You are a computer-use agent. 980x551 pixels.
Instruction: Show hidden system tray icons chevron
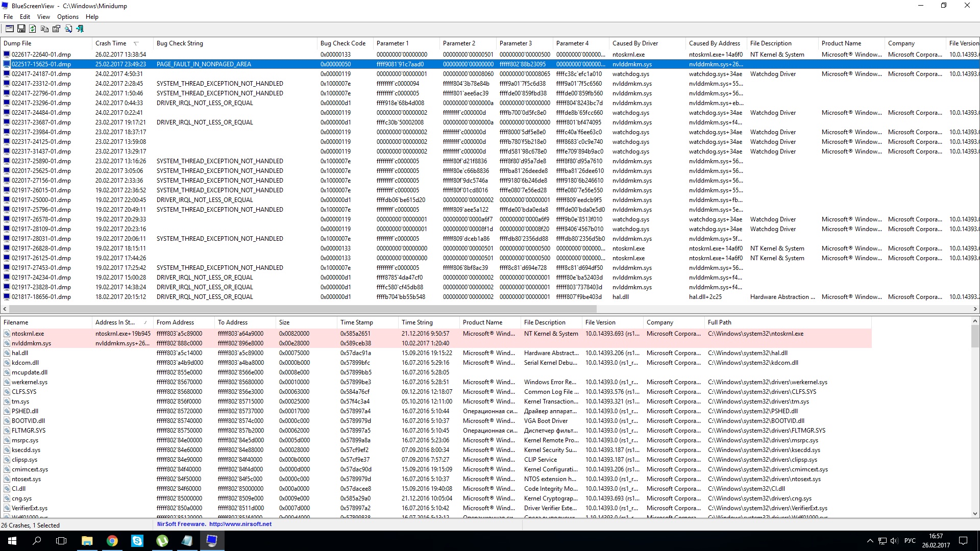(x=870, y=541)
